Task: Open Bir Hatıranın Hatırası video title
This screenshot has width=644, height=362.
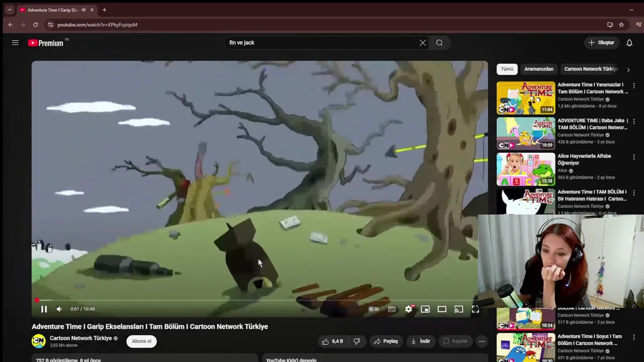Action: click(592, 195)
